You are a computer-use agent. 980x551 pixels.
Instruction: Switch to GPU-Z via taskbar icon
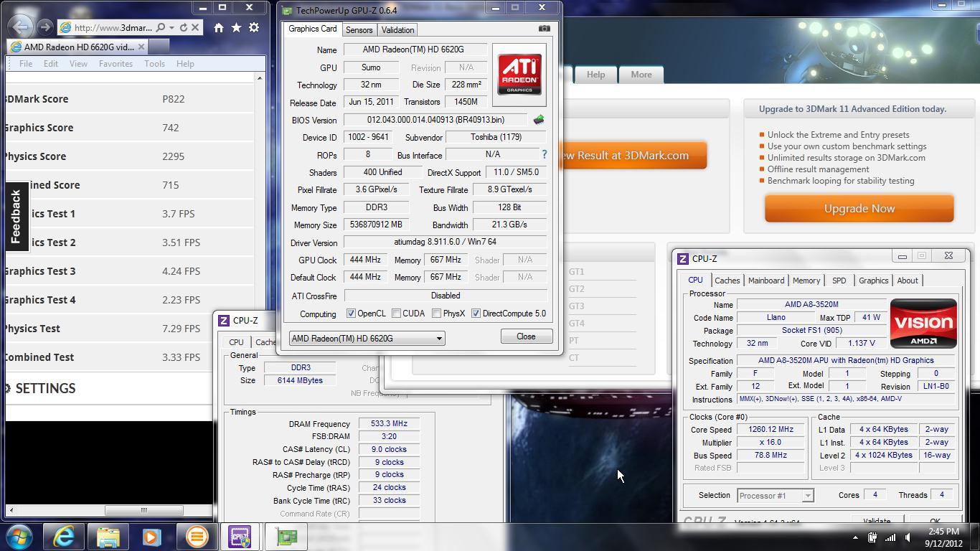tap(286, 537)
